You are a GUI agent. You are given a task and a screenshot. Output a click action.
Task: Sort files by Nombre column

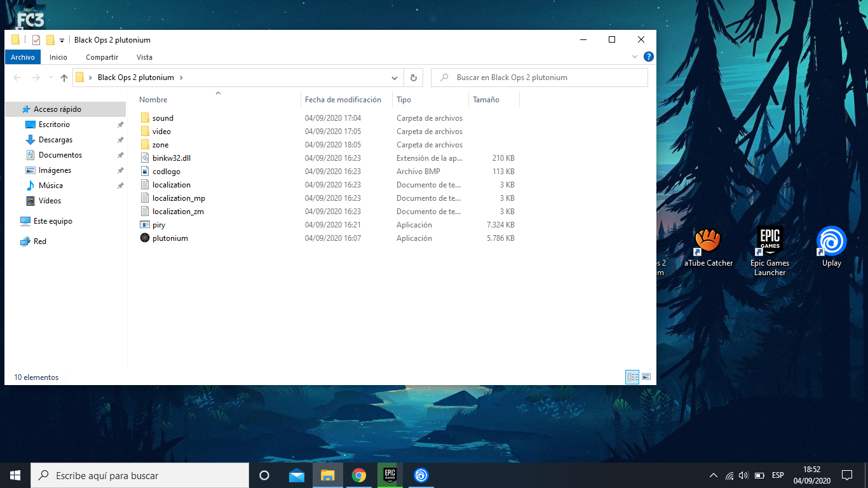[x=153, y=100]
